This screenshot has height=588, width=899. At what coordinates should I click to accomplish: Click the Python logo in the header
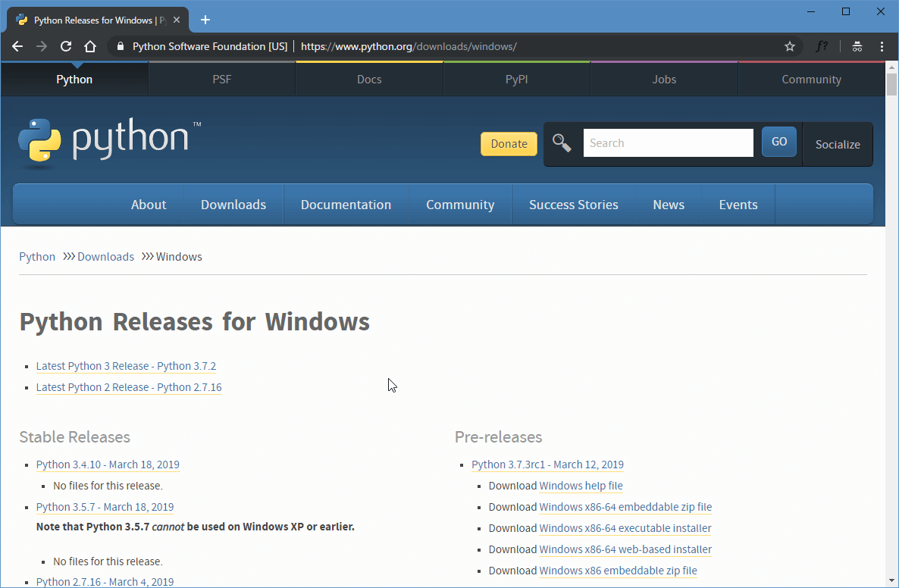coord(110,141)
